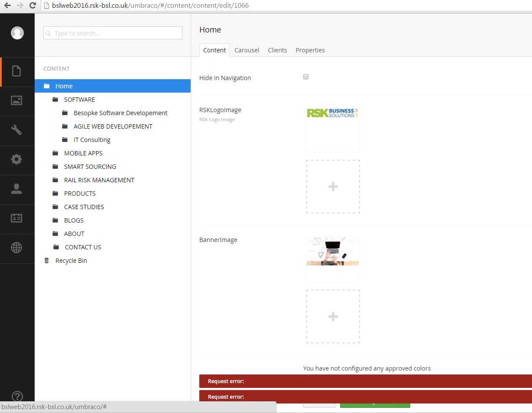Switch to the Clients tab
This screenshot has width=532, height=413.
[277, 50]
